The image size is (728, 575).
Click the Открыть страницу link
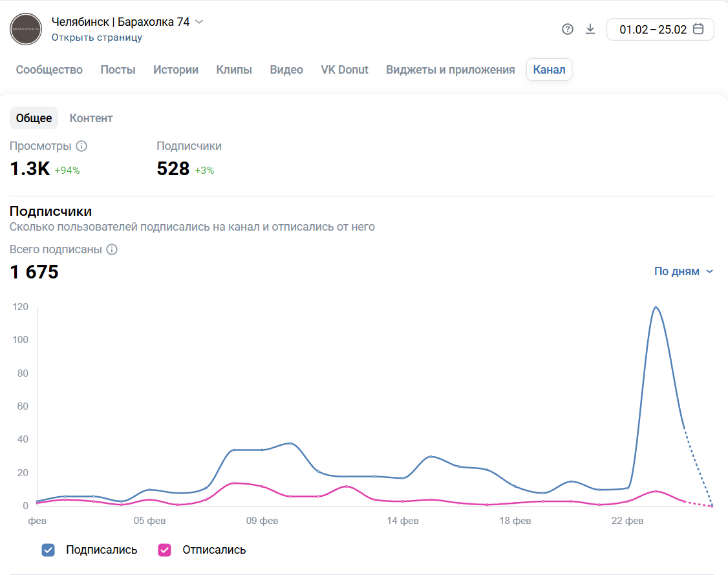click(97, 37)
